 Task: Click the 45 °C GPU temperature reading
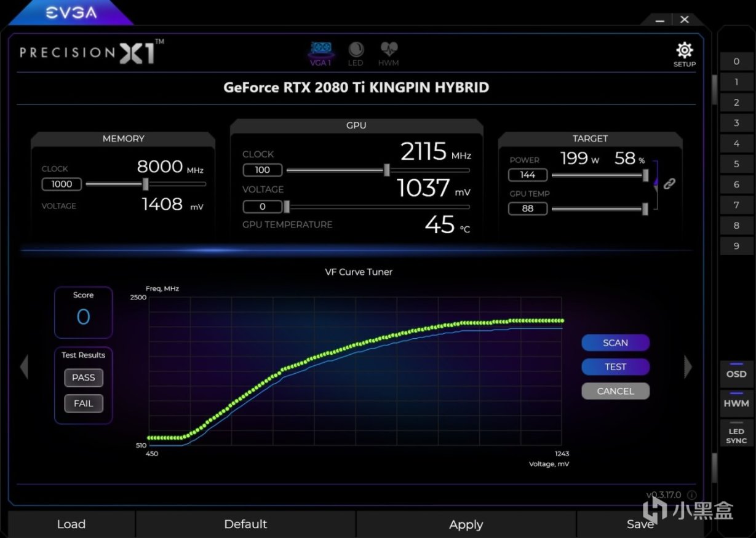point(447,225)
